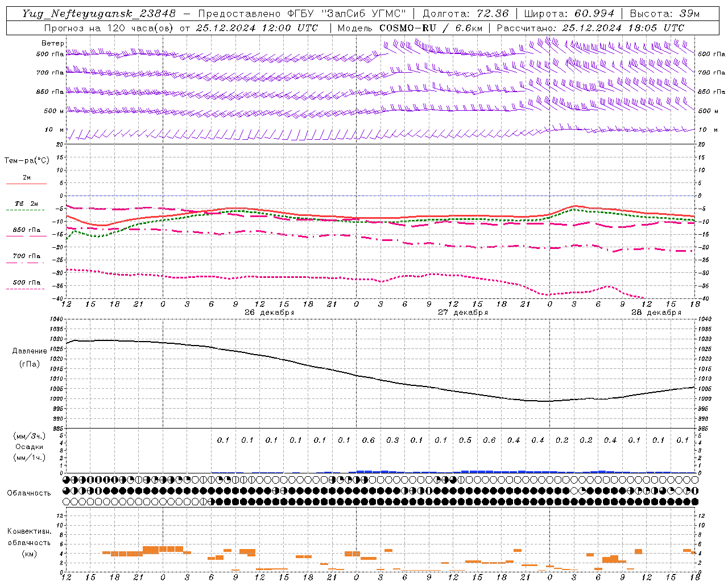Screen dimensions: 728x582
Task: Click the Ветер wind panel label
Action: coord(53,43)
